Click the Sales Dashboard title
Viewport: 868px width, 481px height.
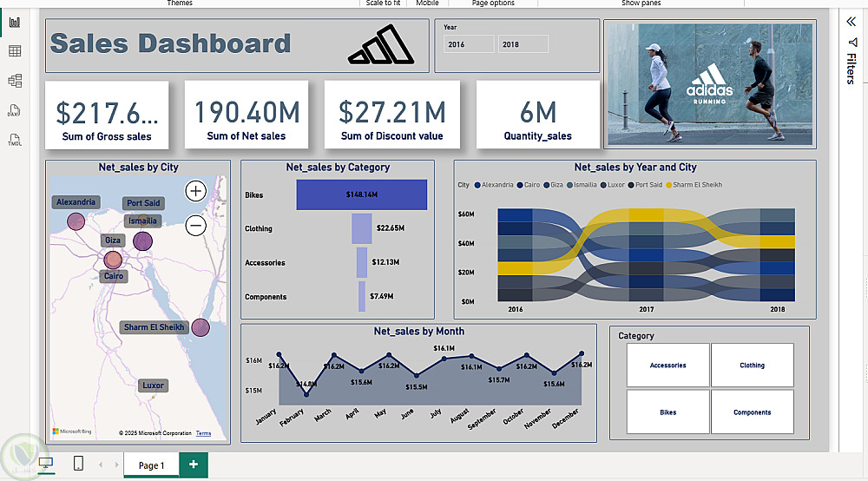170,43
